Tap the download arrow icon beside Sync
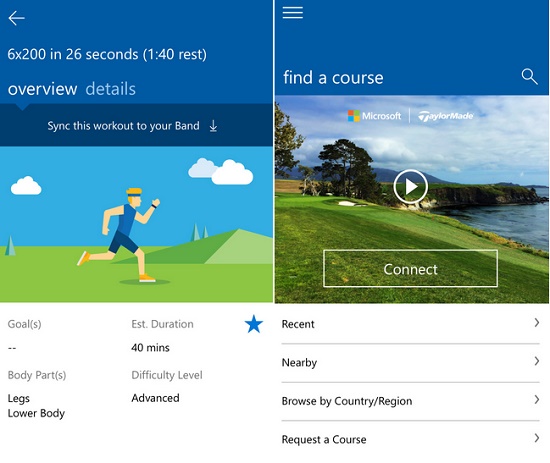Viewport: 550px width, 463px height. click(x=213, y=126)
